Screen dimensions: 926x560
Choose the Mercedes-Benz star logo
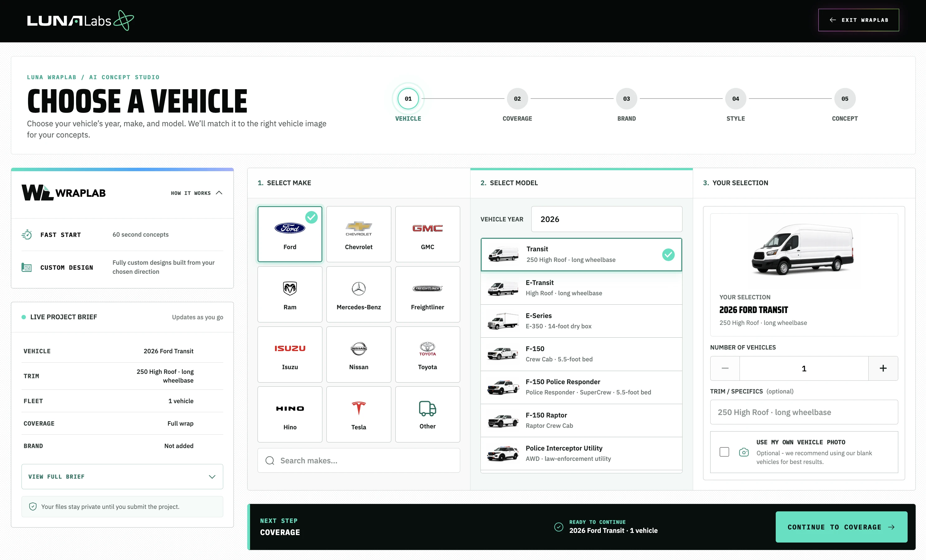pos(359,288)
